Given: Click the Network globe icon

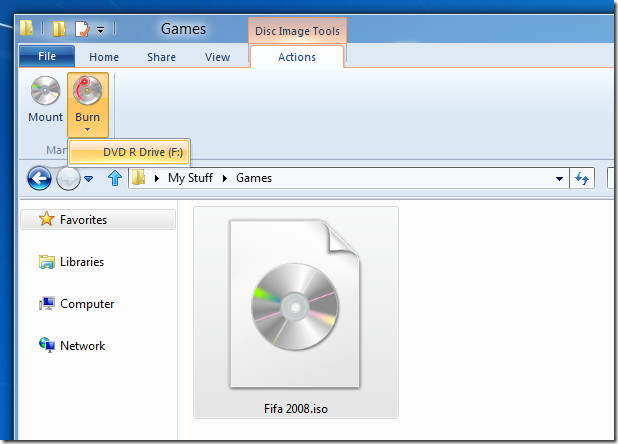Looking at the screenshot, I should (47, 345).
